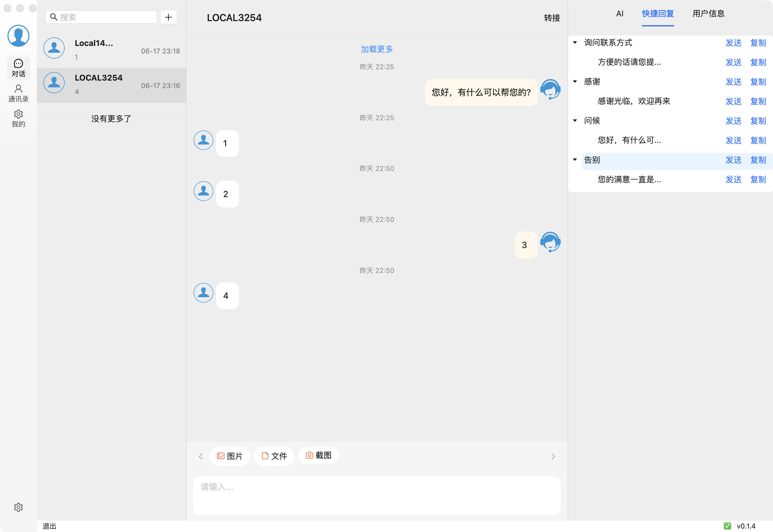Click the 图片 image attachment button
Screen dimensions: 773x532
click(229, 456)
